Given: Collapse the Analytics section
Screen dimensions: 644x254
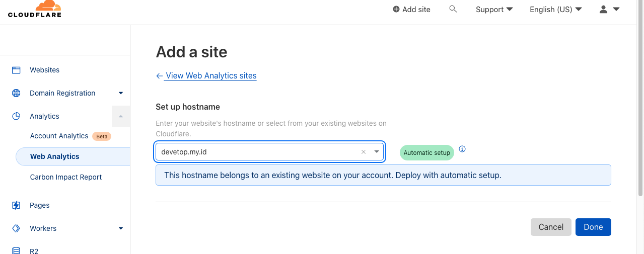Looking at the screenshot, I should point(121,116).
